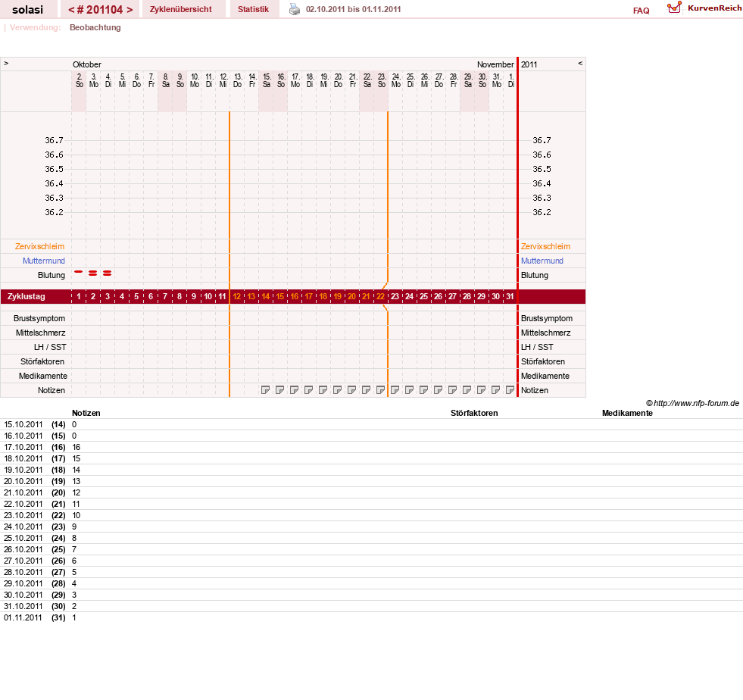
Task: Collapse chart with < arrow at top-right corner
Action: (580, 63)
